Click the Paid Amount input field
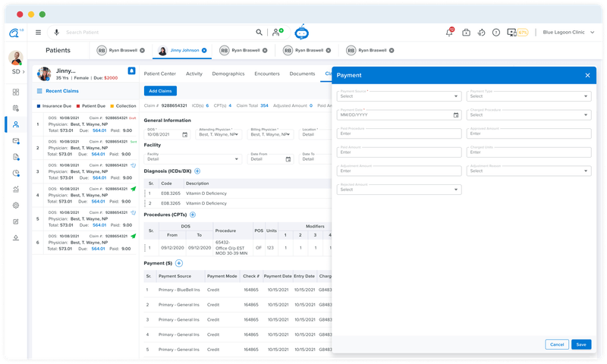Screen dimensions: 607x364 (398, 152)
